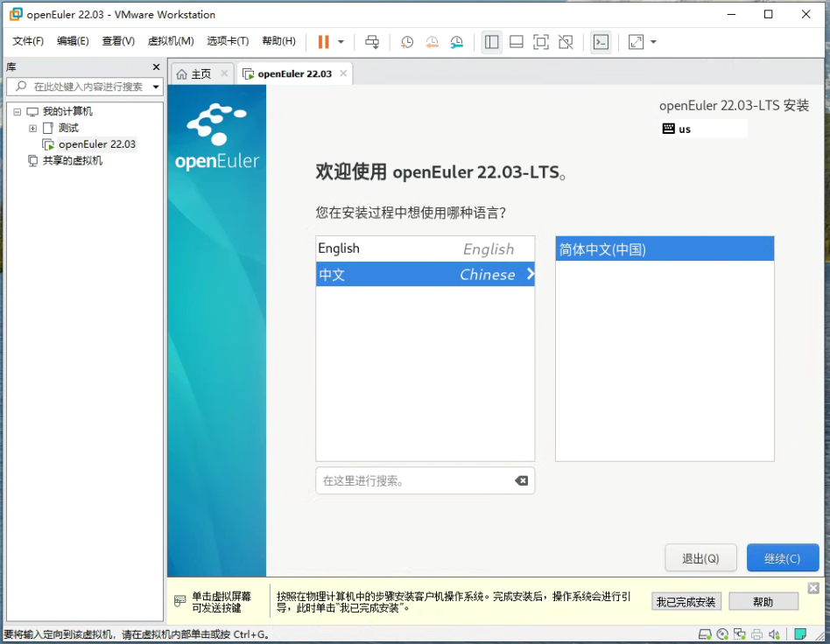This screenshot has height=644, width=830.
Task: Clear the installer language search field
Action: [x=522, y=480]
